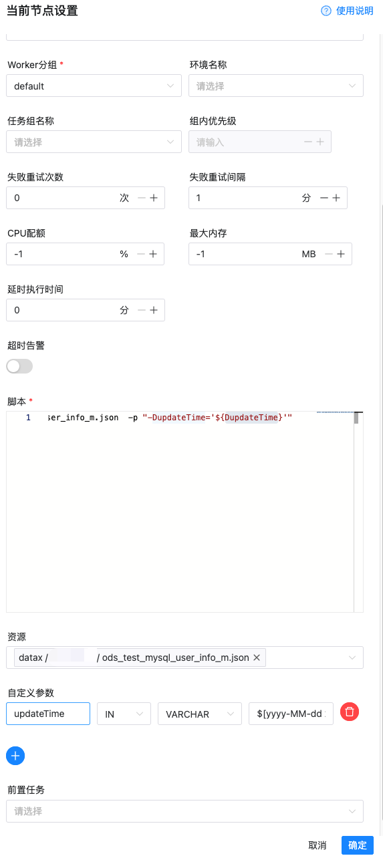383x868 pixels.
Task: Open the IN direction dropdown
Action: [124, 714]
